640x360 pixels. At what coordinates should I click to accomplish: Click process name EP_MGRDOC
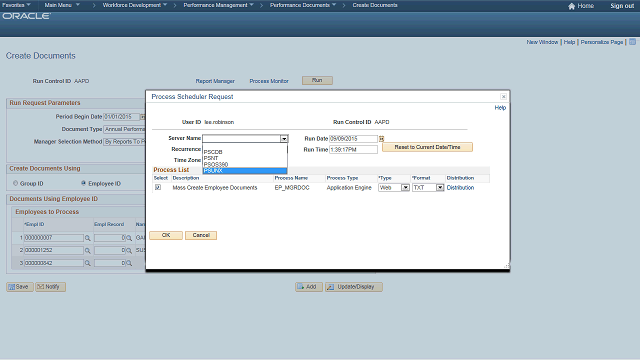(292, 188)
